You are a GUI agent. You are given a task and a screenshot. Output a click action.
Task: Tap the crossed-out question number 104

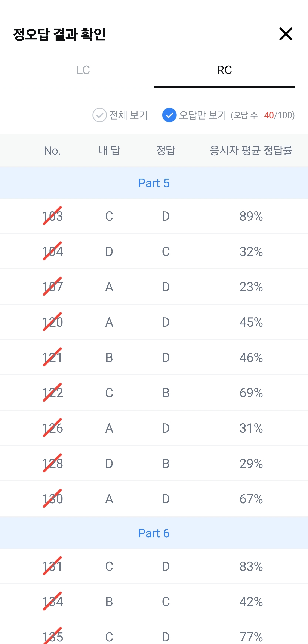[x=52, y=251]
